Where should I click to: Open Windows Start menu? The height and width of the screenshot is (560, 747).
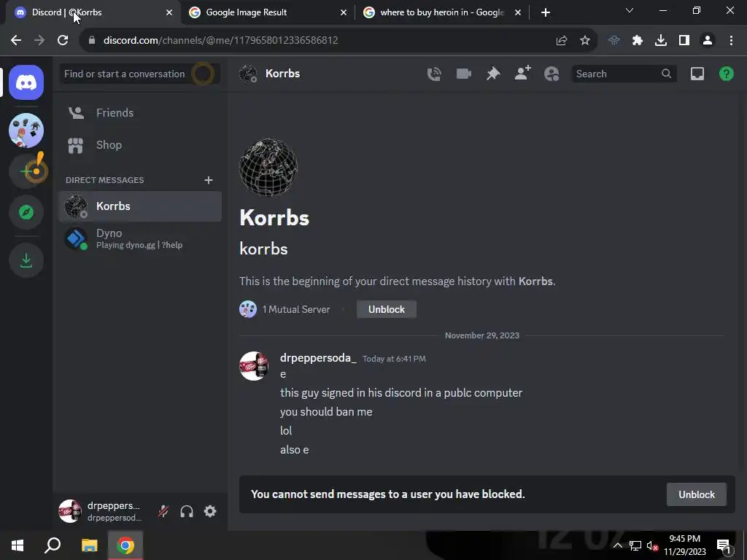pyautogui.click(x=18, y=545)
